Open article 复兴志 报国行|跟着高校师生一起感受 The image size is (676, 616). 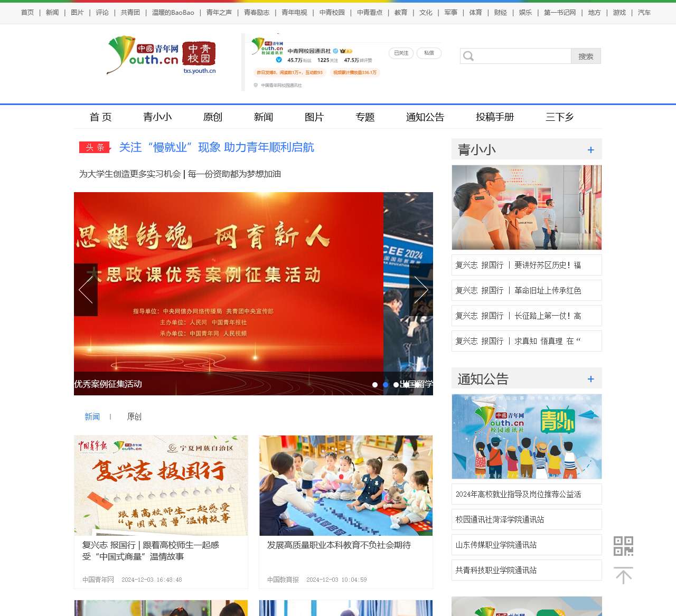(151, 551)
